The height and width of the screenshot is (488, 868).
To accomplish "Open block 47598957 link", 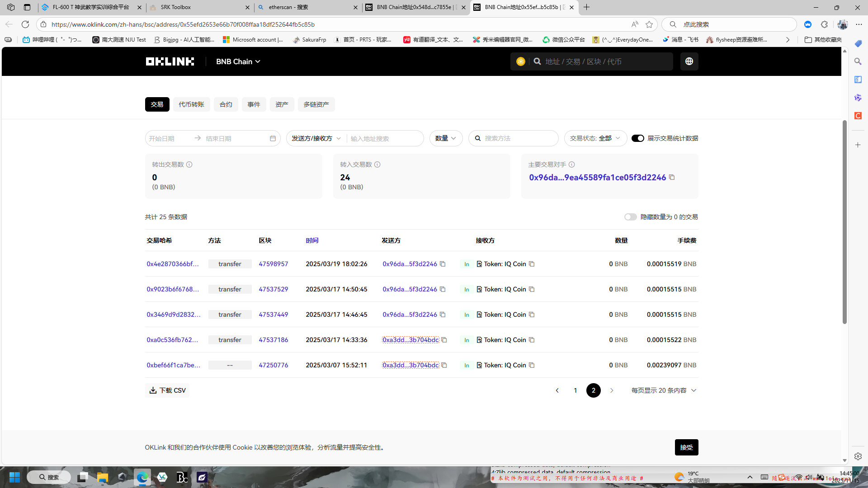I will 273,264.
